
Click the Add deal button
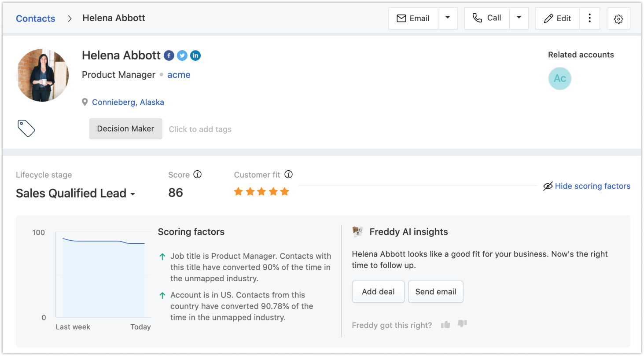click(378, 292)
